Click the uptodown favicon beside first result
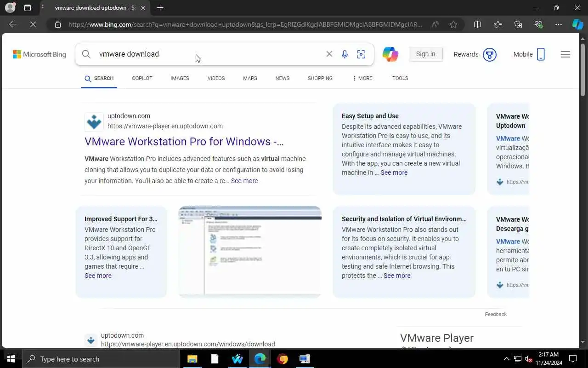The height and width of the screenshot is (368, 588). point(94,121)
